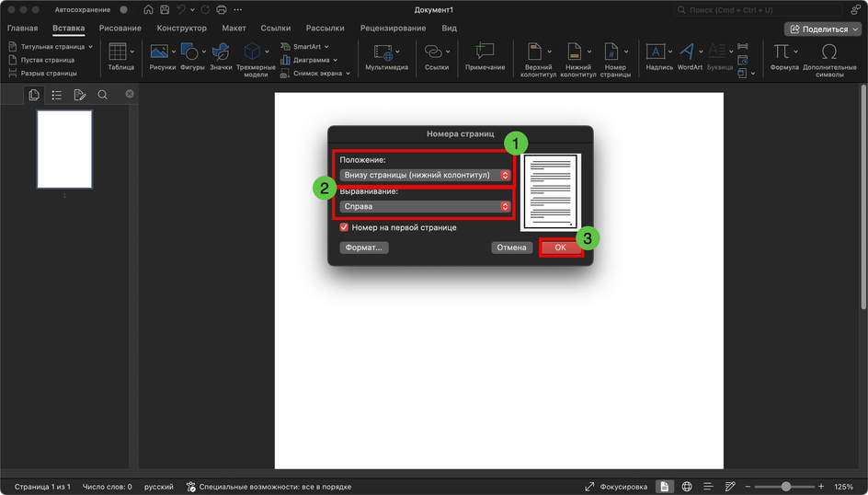Click the zoom in plus button
Image resolution: width=868 pixels, height=495 pixels.
click(821, 486)
